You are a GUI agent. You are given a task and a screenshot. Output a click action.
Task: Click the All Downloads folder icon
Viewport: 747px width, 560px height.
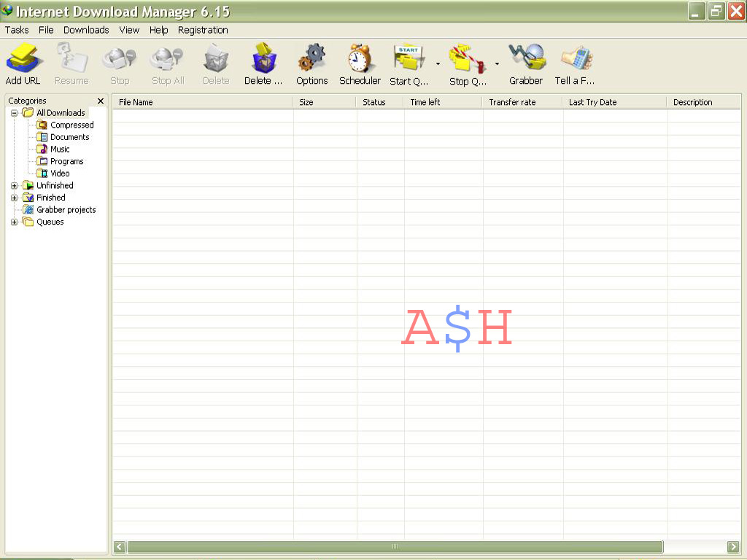coord(28,112)
